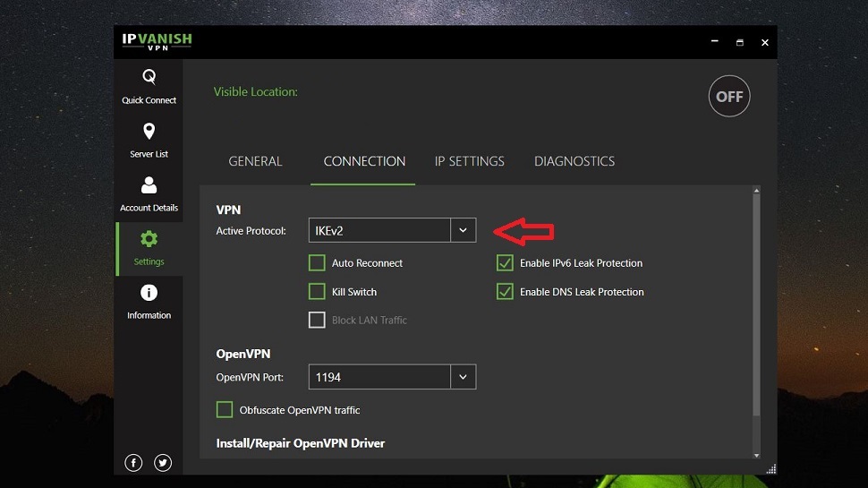This screenshot has width=868, height=488.
Task: Expand the Active Protocol dropdown arrow
Action: click(x=464, y=230)
